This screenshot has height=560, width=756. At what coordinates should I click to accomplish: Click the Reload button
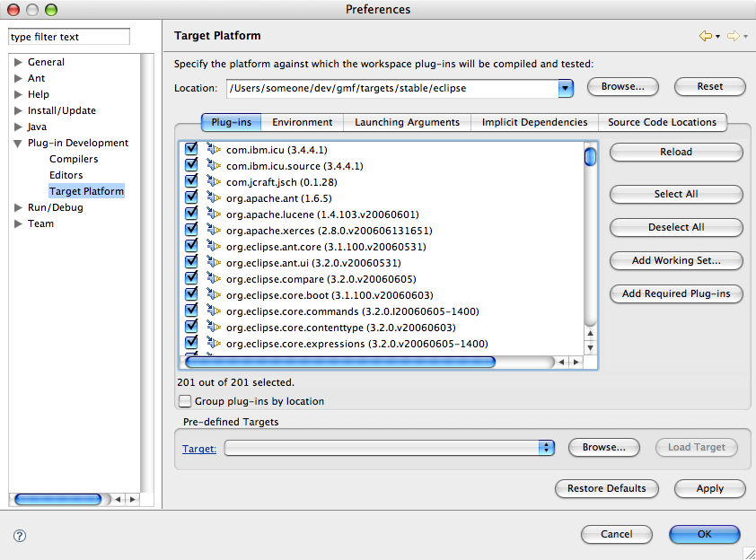[x=676, y=153]
